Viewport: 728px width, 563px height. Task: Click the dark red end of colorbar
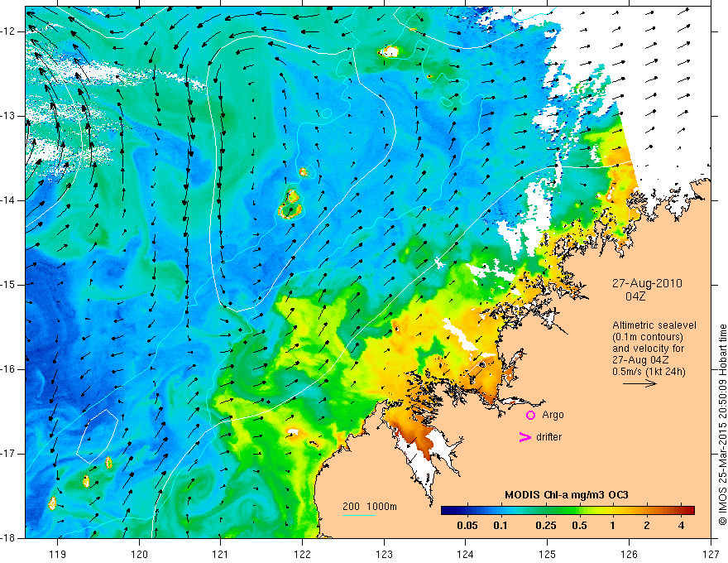[x=689, y=511]
